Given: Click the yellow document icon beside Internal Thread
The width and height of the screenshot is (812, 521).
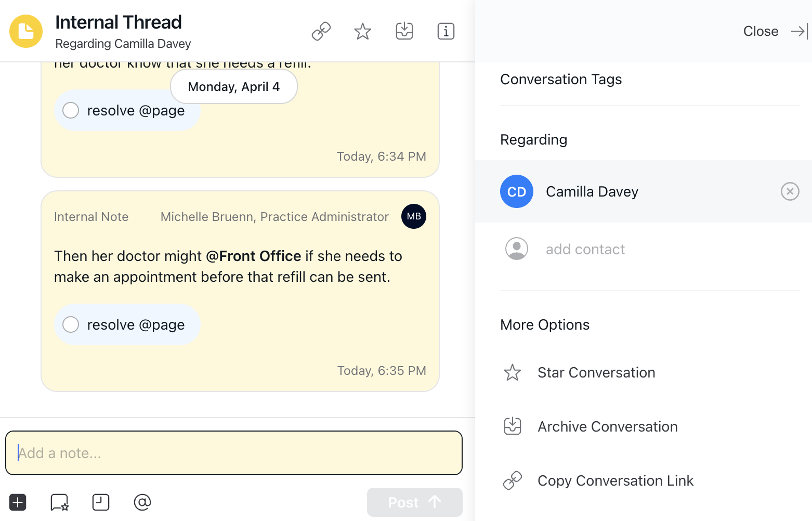Looking at the screenshot, I should 25,31.
